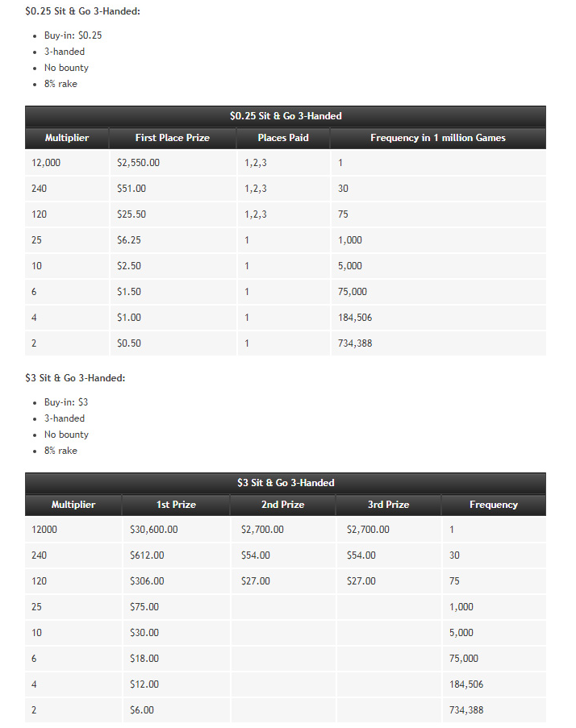Image resolution: width=576 pixels, height=728 pixels.
Task: Click the $30,600.00 top prize cell
Action: (153, 530)
